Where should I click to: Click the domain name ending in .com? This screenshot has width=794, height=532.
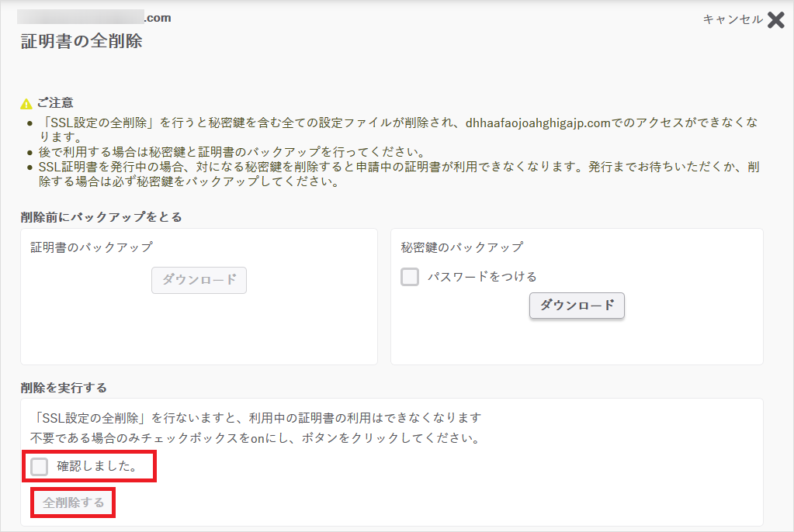[x=95, y=18]
